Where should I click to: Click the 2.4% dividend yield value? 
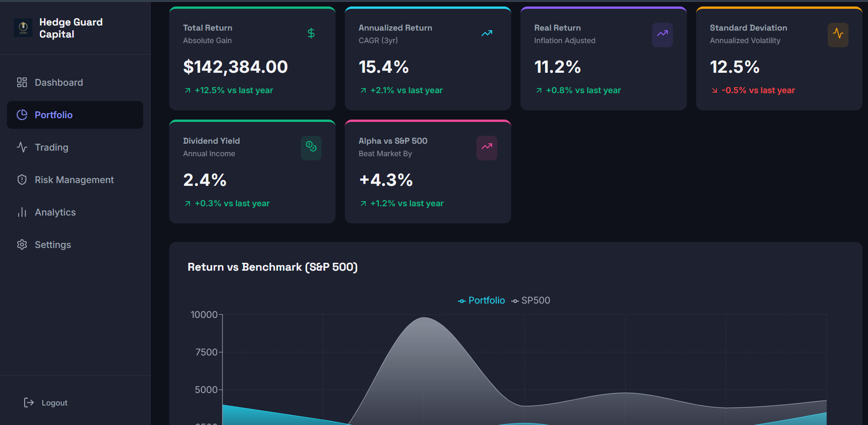[205, 180]
